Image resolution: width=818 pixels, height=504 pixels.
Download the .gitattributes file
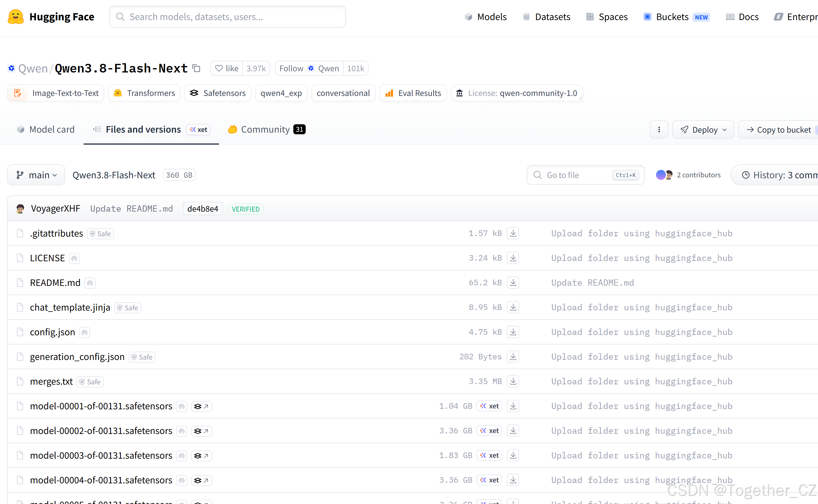(513, 233)
